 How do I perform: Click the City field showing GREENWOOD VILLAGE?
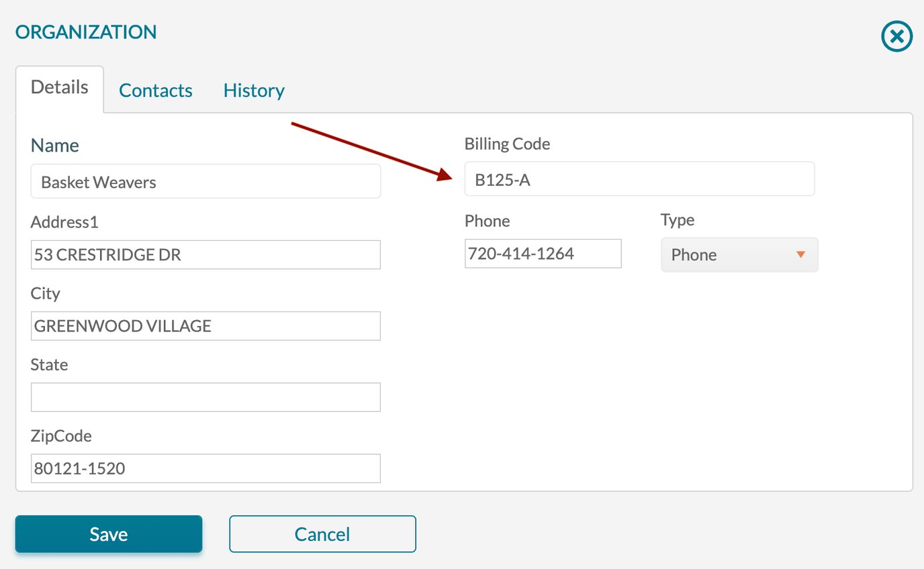[x=205, y=326]
